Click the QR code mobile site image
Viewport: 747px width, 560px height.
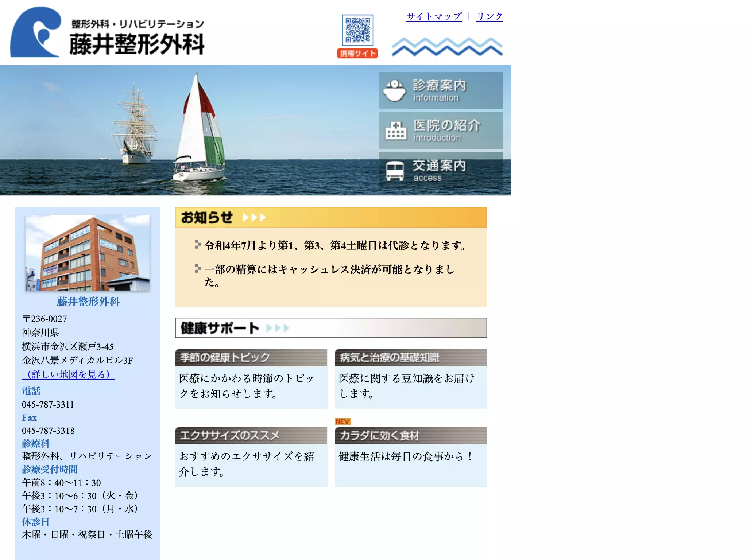[357, 30]
